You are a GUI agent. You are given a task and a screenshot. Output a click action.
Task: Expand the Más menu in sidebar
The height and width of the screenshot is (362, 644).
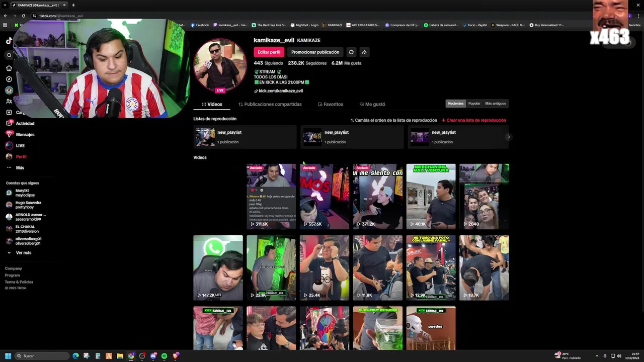(15, 167)
